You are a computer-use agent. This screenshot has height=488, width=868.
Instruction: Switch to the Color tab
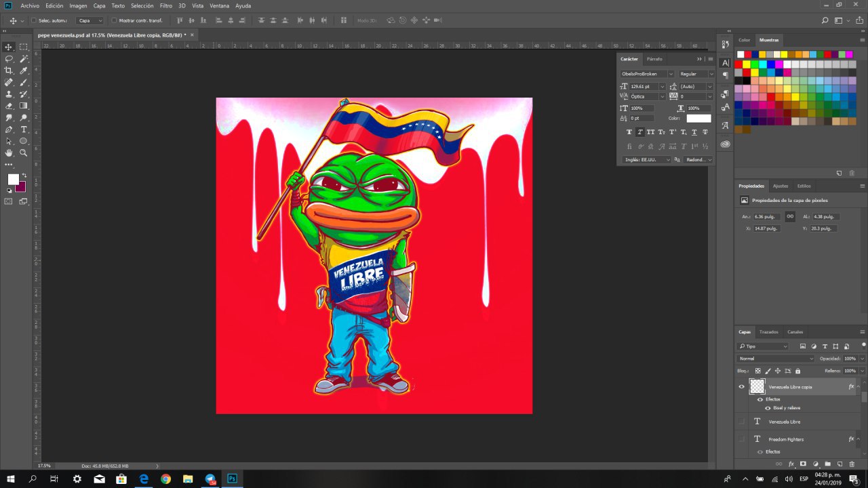745,40
